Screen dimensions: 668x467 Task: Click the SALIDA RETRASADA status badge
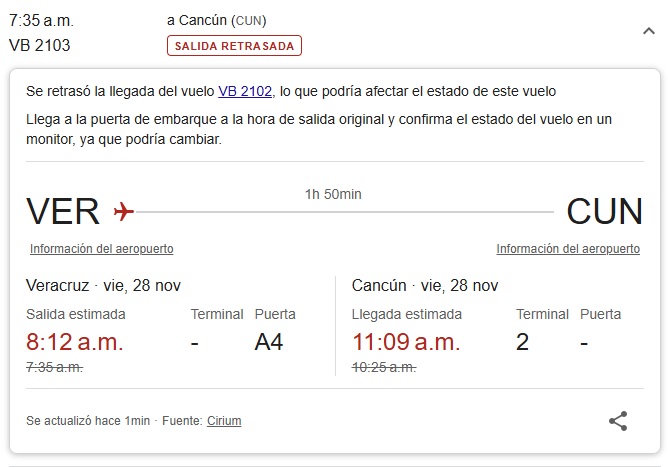pos(234,46)
